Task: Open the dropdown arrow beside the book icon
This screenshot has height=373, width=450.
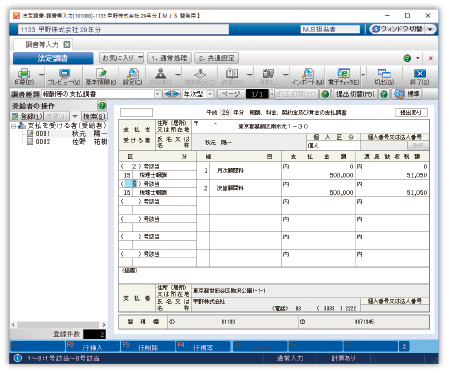Action: (250, 75)
